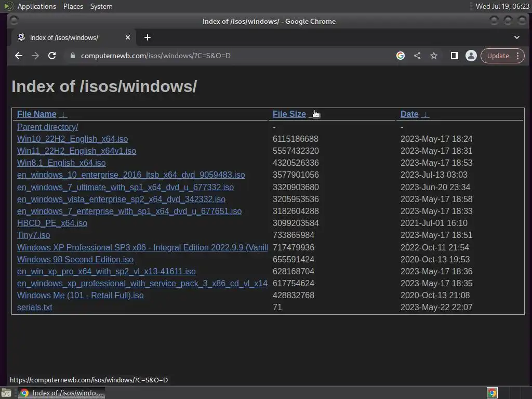This screenshot has width=532, height=399.
Task: Reload the current page
Action: click(x=52, y=56)
